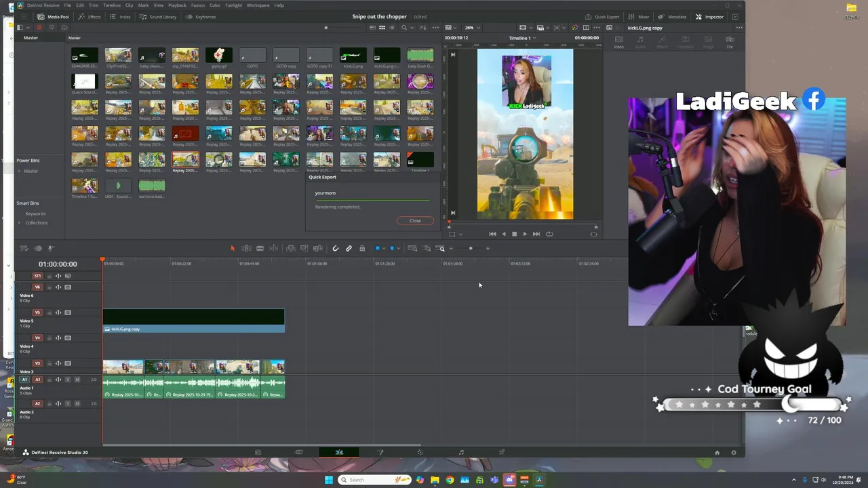Open project settings gear icon
This screenshot has height=488, width=868.
pyautogui.click(x=733, y=453)
